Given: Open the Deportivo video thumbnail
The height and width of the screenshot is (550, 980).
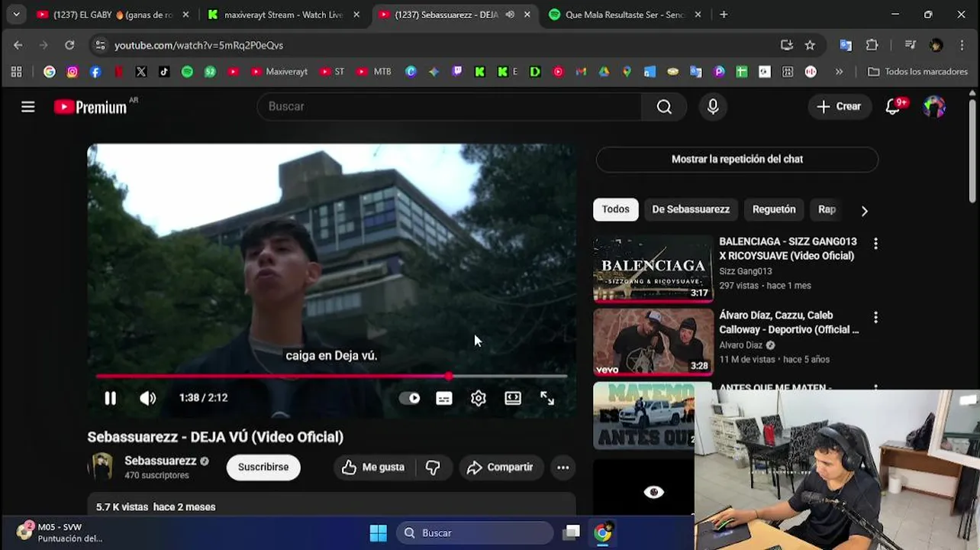Looking at the screenshot, I should click(653, 342).
